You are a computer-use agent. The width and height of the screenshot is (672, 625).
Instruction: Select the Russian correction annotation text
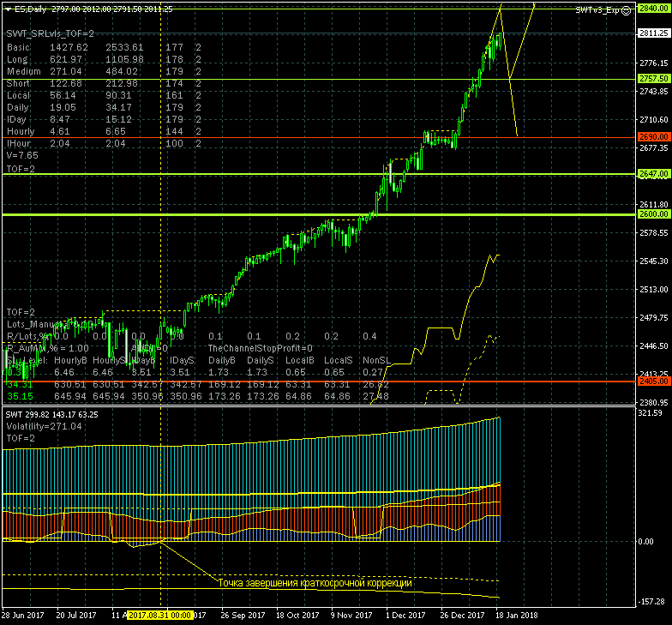point(315,583)
